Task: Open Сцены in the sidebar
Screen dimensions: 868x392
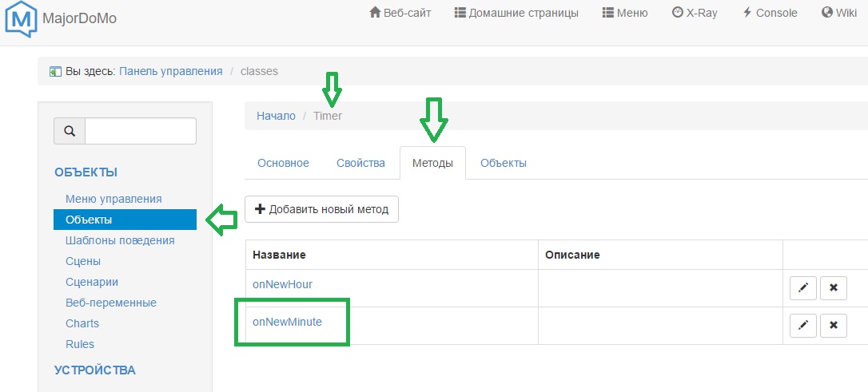Action: 83,261
